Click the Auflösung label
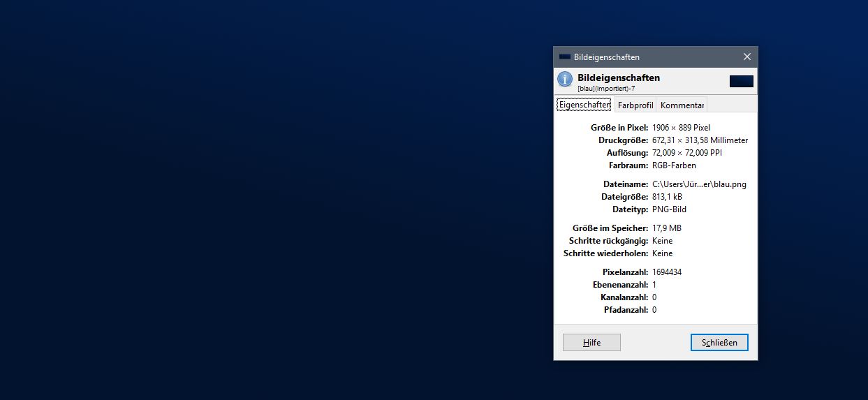 (628, 153)
